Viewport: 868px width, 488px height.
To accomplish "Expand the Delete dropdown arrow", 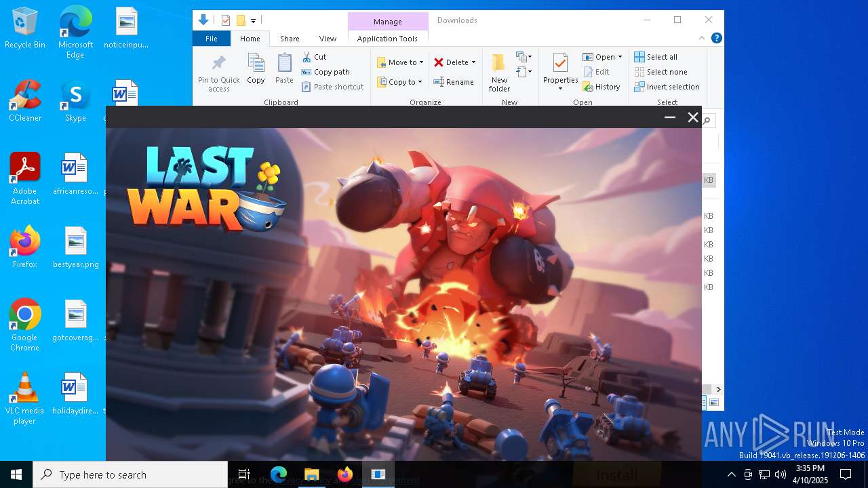I will point(473,62).
